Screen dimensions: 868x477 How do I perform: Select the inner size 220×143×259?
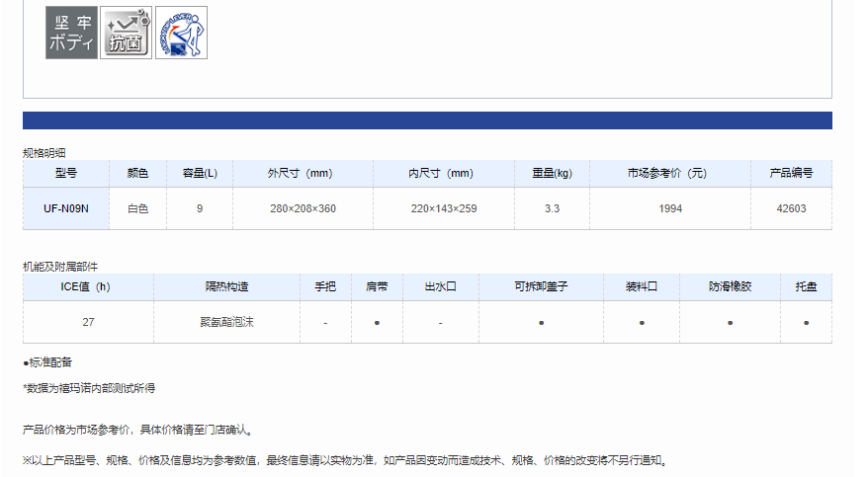point(444,208)
